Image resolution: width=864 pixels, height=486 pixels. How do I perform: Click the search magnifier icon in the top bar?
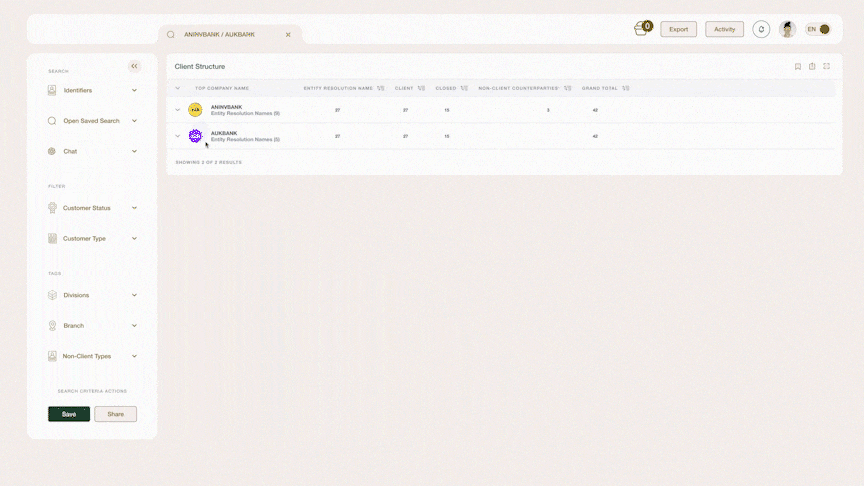(171, 35)
